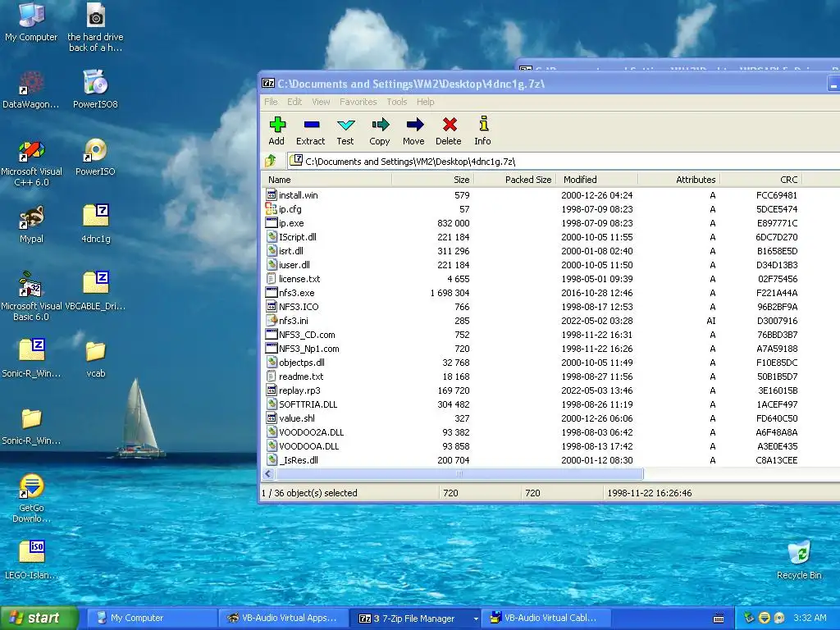Open the View menu
The image size is (840, 630).
coord(321,102)
